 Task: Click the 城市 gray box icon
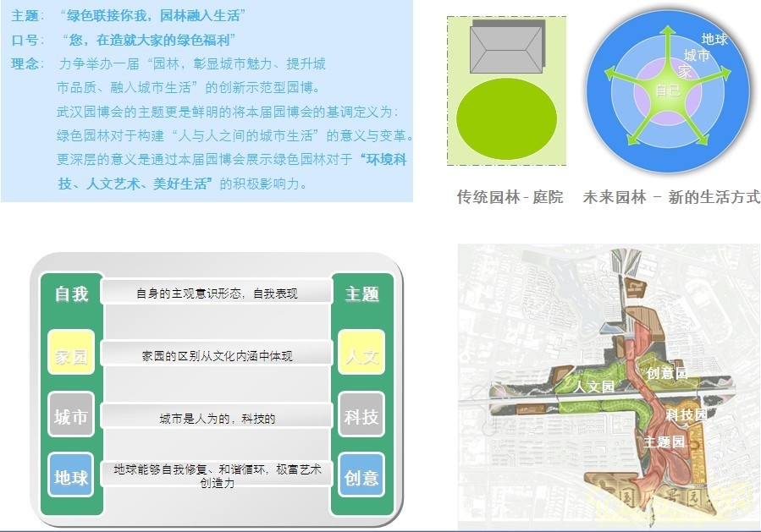point(70,416)
